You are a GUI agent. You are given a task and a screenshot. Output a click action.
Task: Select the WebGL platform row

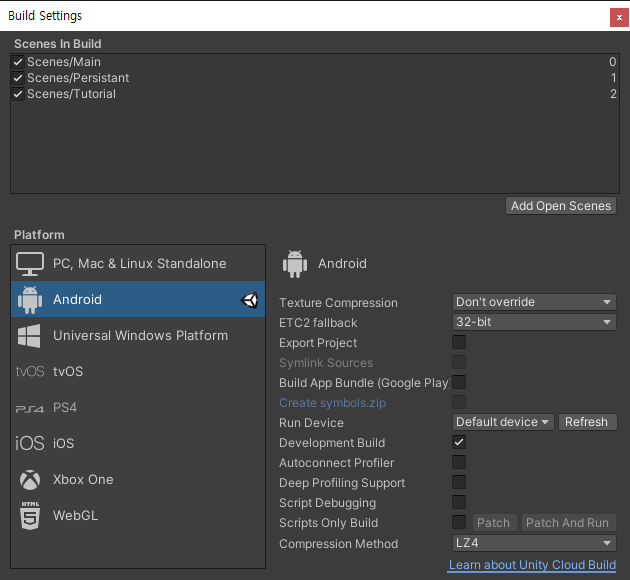click(138, 516)
